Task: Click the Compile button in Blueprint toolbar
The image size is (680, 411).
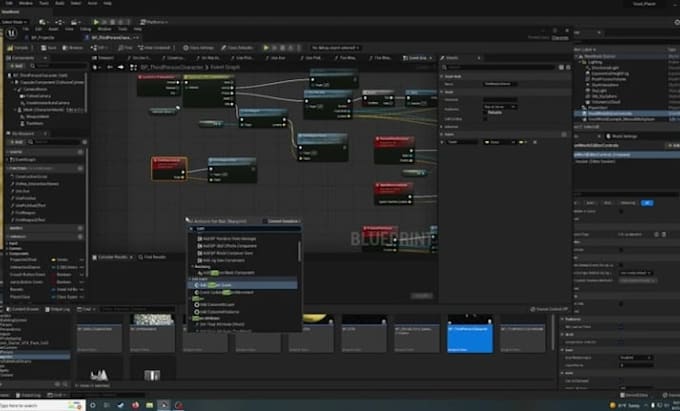Action: pyautogui.click(x=19, y=48)
